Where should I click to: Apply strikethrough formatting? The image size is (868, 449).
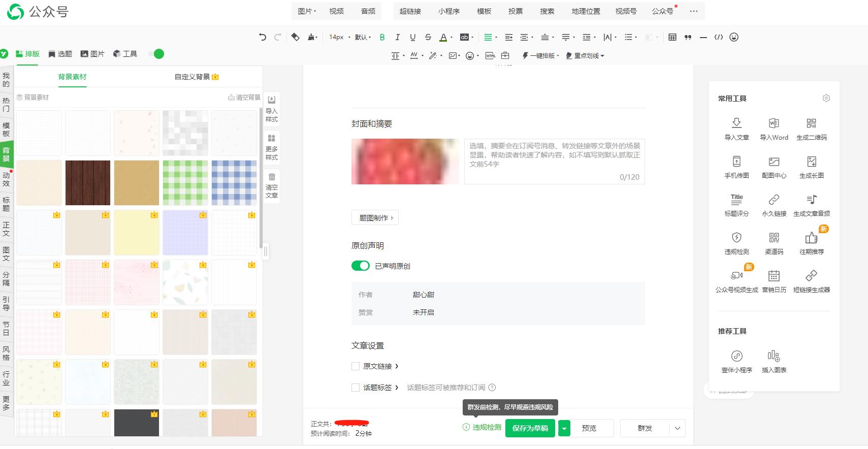tap(428, 37)
